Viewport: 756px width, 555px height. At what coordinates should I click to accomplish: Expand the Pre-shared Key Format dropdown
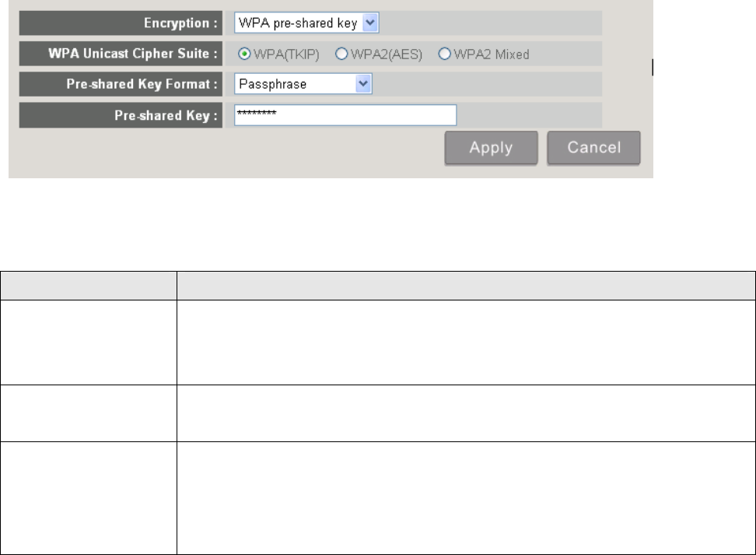click(303, 84)
